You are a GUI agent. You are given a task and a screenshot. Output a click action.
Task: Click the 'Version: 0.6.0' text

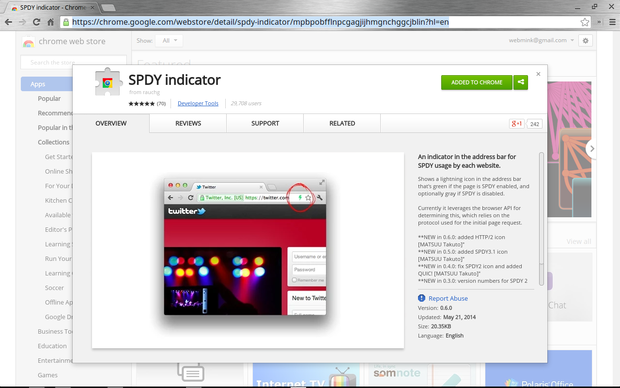435,308
